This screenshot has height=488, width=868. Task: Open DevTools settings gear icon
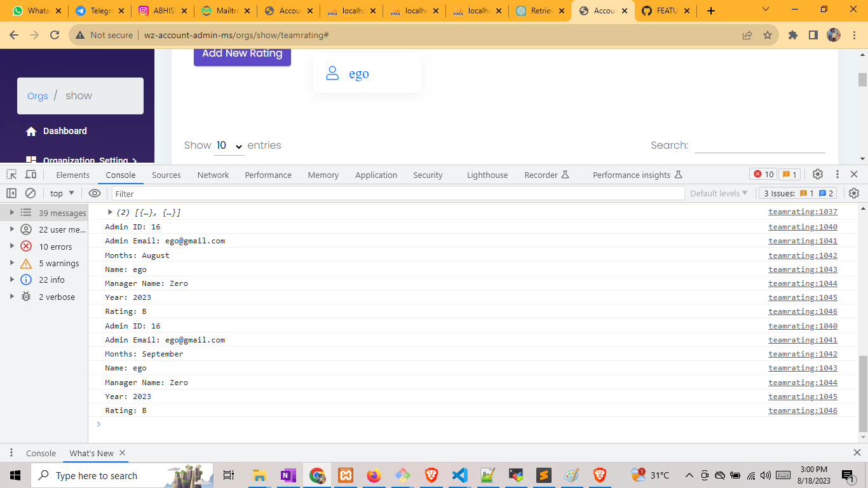coord(818,174)
